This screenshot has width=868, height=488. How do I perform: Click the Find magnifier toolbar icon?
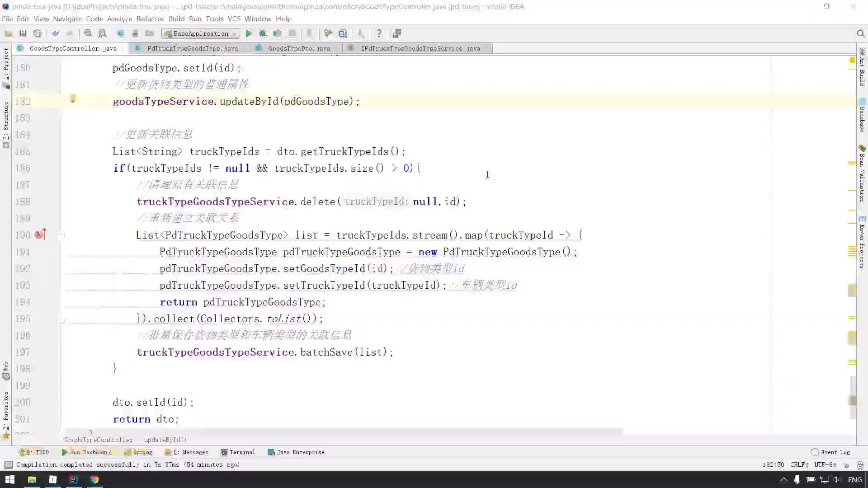point(88,33)
